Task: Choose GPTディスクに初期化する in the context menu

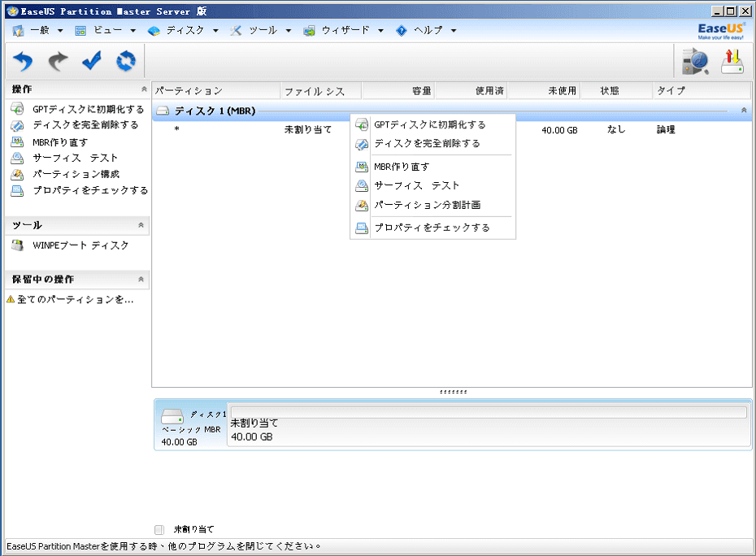Action: pyautogui.click(x=429, y=124)
